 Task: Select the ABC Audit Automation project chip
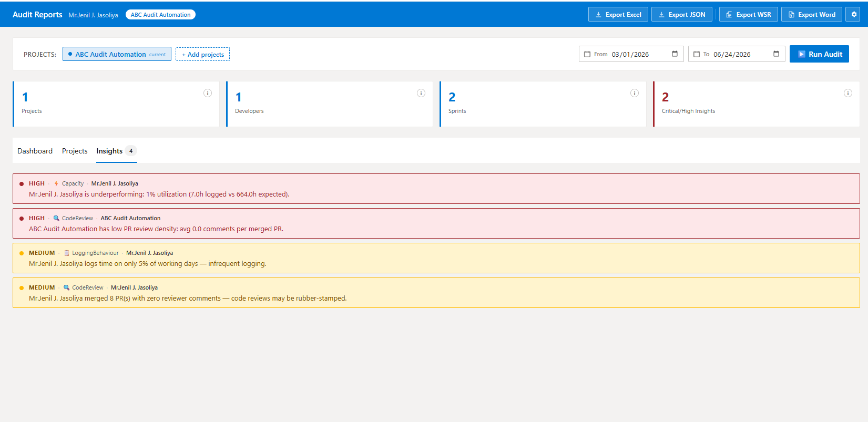pyautogui.click(x=117, y=54)
